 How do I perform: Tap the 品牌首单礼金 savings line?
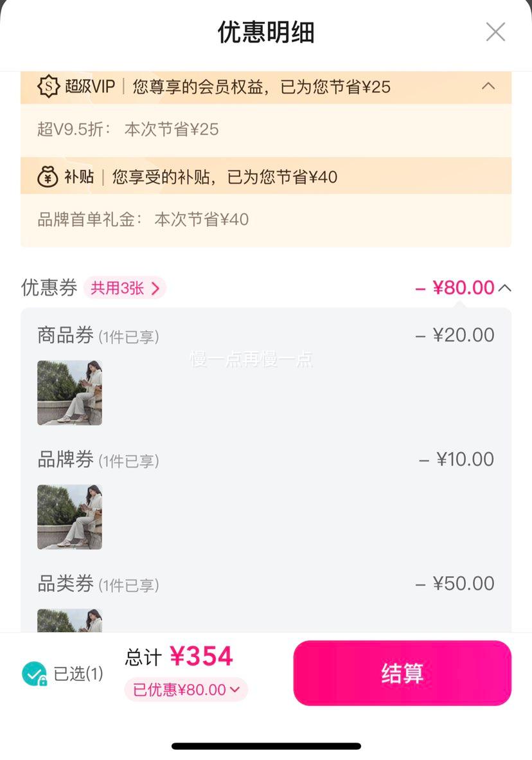143,219
